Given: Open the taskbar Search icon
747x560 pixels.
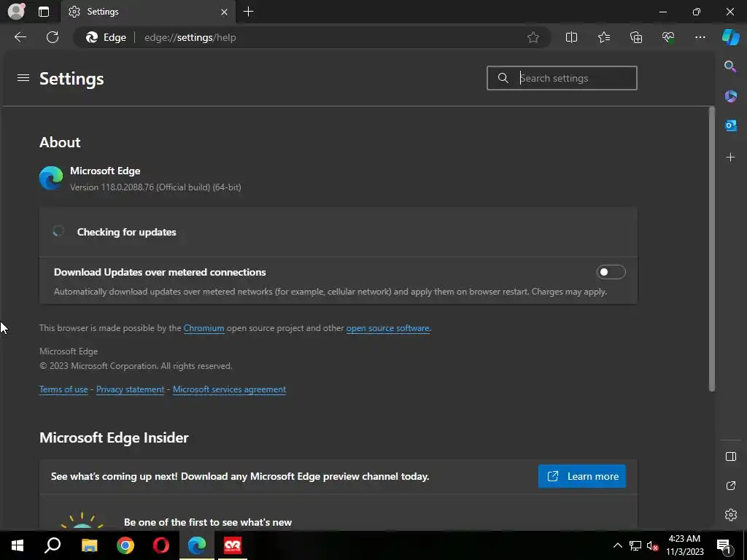Looking at the screenshot, I should click(x=53, y=545).
